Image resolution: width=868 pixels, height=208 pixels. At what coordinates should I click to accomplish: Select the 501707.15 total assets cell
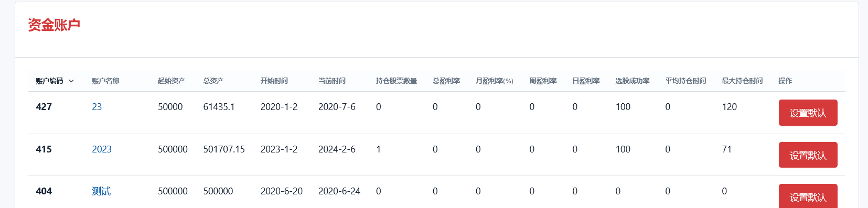(x=224, y=149)
